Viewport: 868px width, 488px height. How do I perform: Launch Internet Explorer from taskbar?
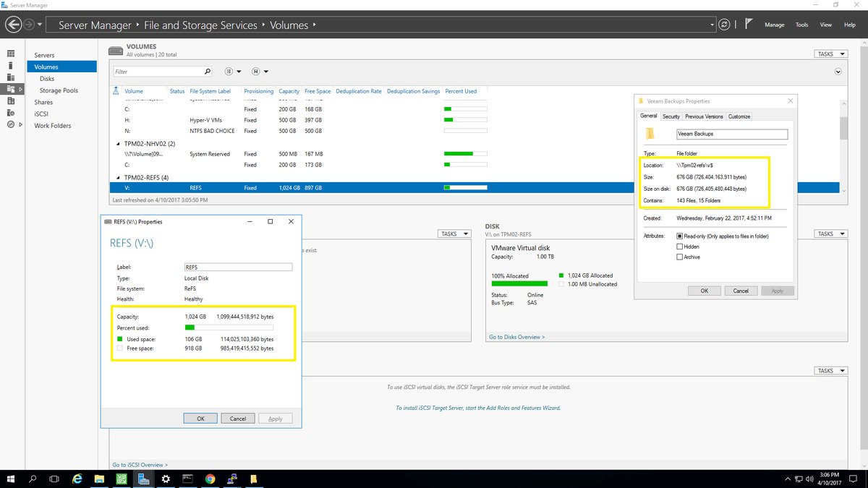pos(77,479)
